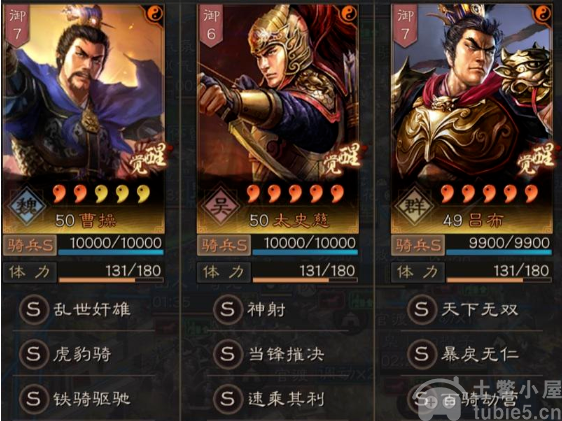Click the 骑兵S troop label under 曹操
The image size is (562, 421).
(x=30, y=245)
